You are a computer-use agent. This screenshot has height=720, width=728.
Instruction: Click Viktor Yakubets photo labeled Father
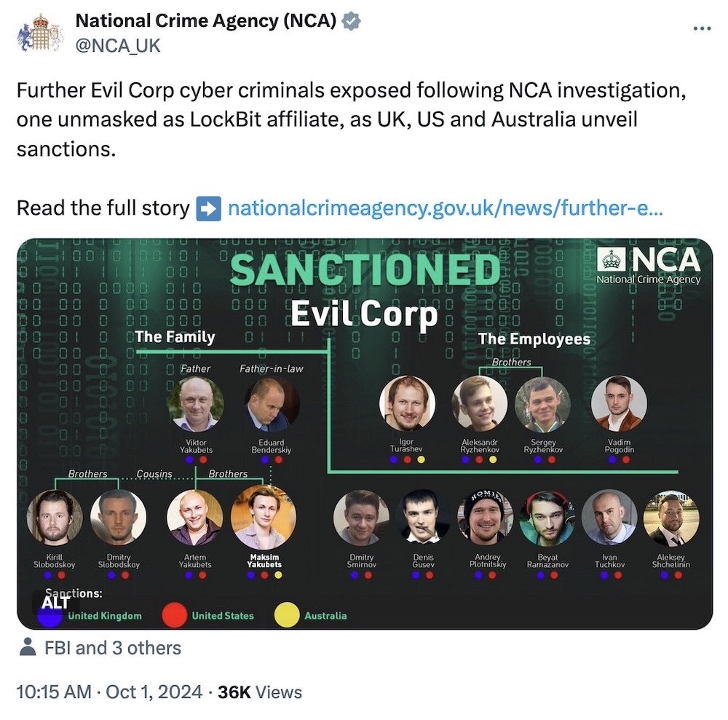tap(195, 407)
